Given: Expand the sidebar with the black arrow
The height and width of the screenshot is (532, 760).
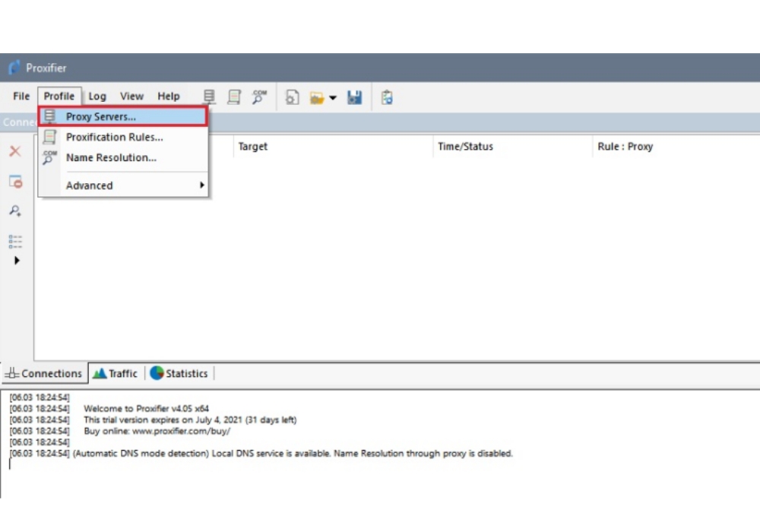Looking at the screenshot, I should pyautogui.click(x=17, y=261).
